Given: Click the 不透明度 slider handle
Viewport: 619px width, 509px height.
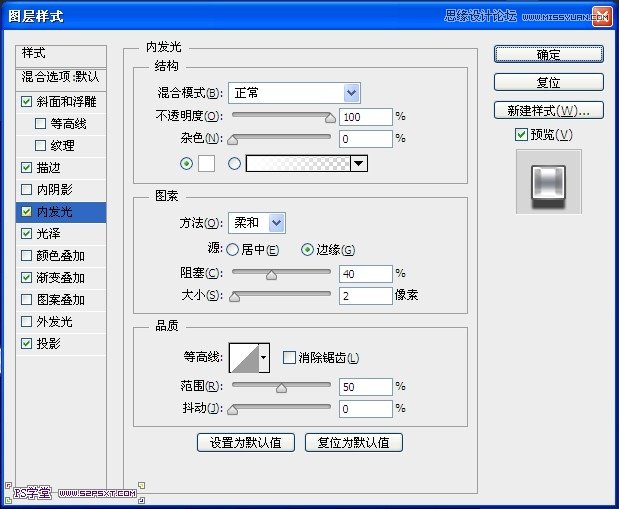Looking at the screenshot, I should pyautogui.click(x=330, y=118).
